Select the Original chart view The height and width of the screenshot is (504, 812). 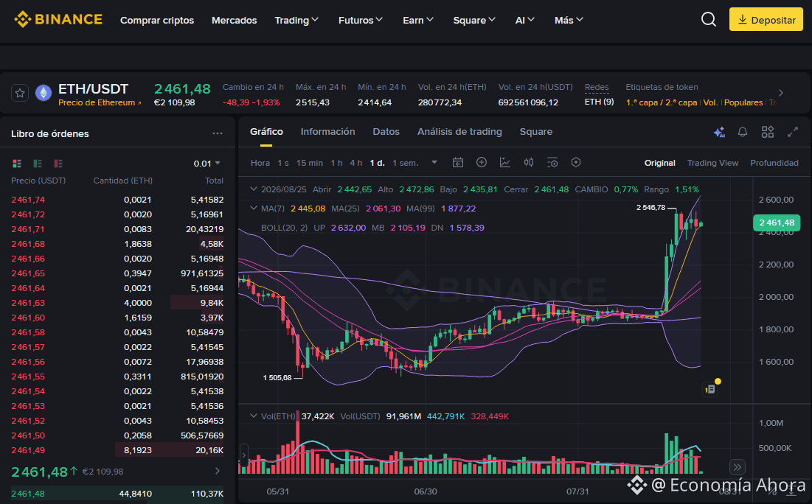click(660, 163)
